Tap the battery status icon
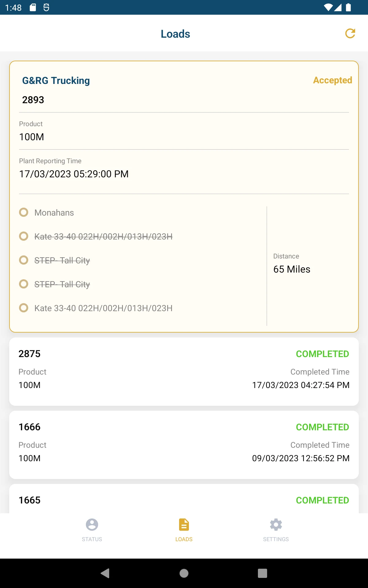The width and height of the screenshot is (368, 588). coord(348,7)
